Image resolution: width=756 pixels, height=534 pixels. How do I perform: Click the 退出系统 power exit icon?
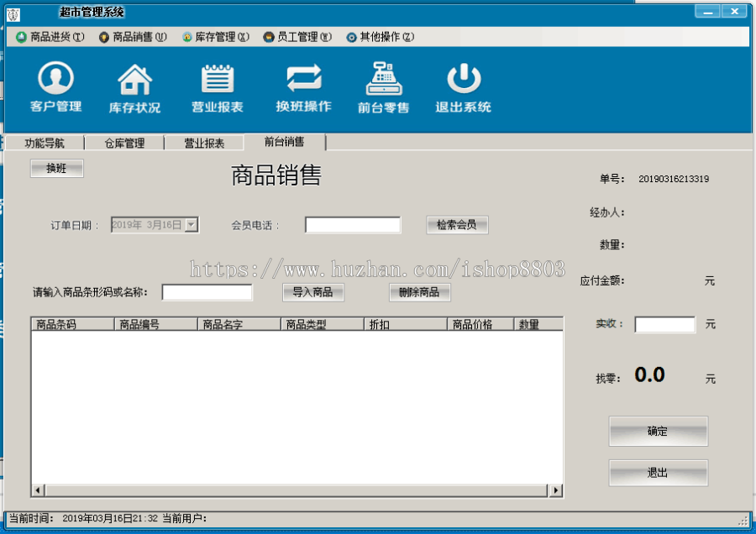click(x=463, y=86)
